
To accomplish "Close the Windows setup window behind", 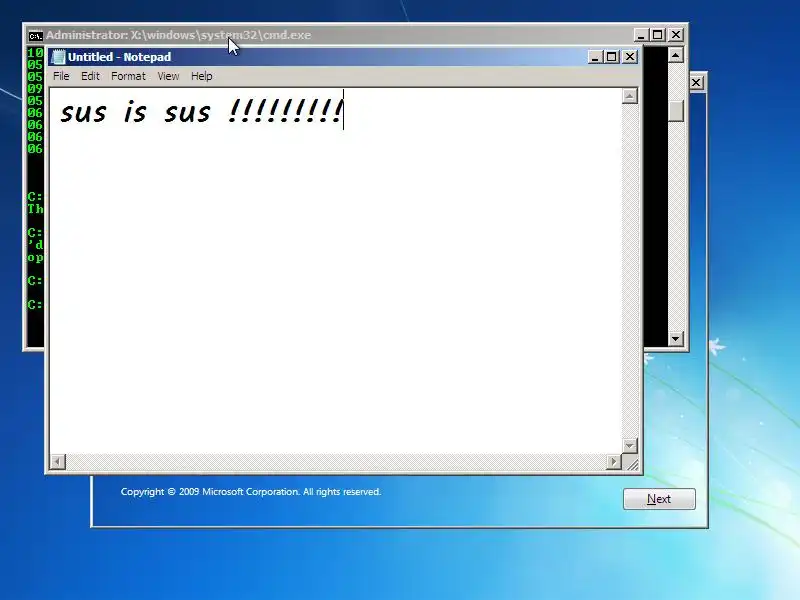I will point(696,83).
